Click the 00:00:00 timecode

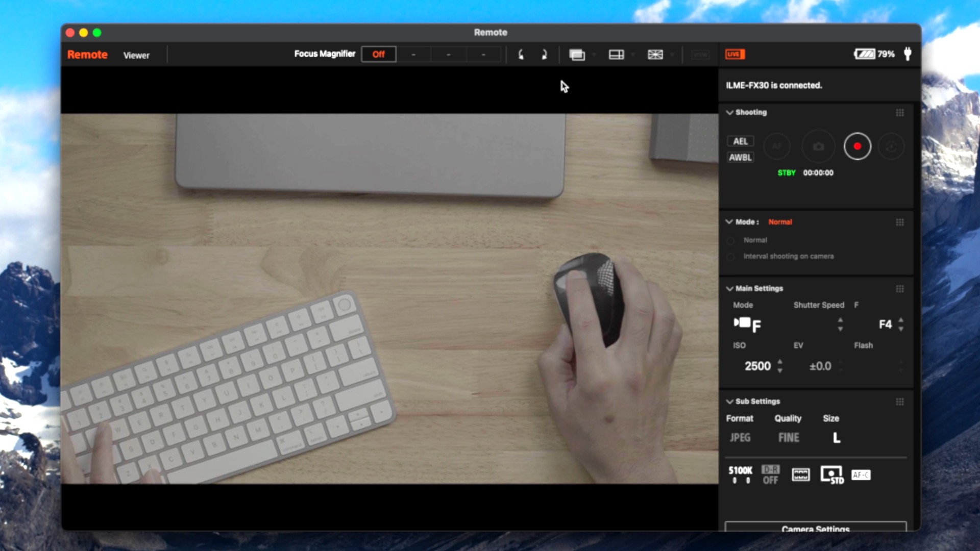818,173
